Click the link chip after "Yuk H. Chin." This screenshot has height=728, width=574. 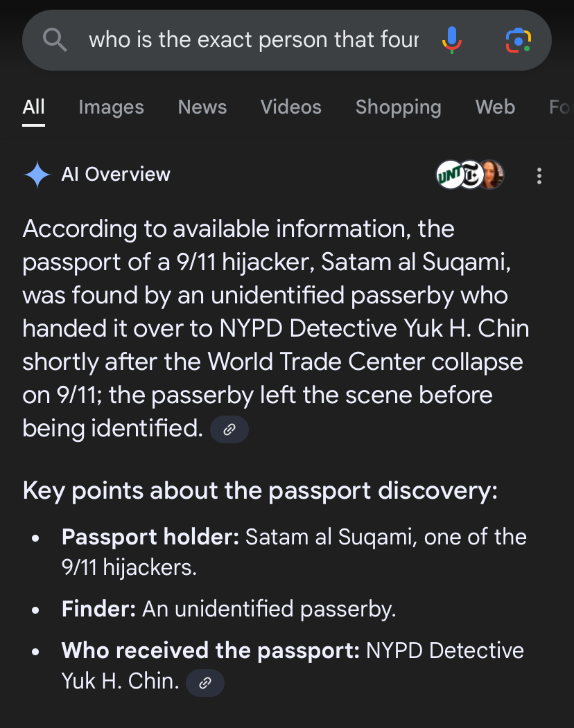point(205,682)
